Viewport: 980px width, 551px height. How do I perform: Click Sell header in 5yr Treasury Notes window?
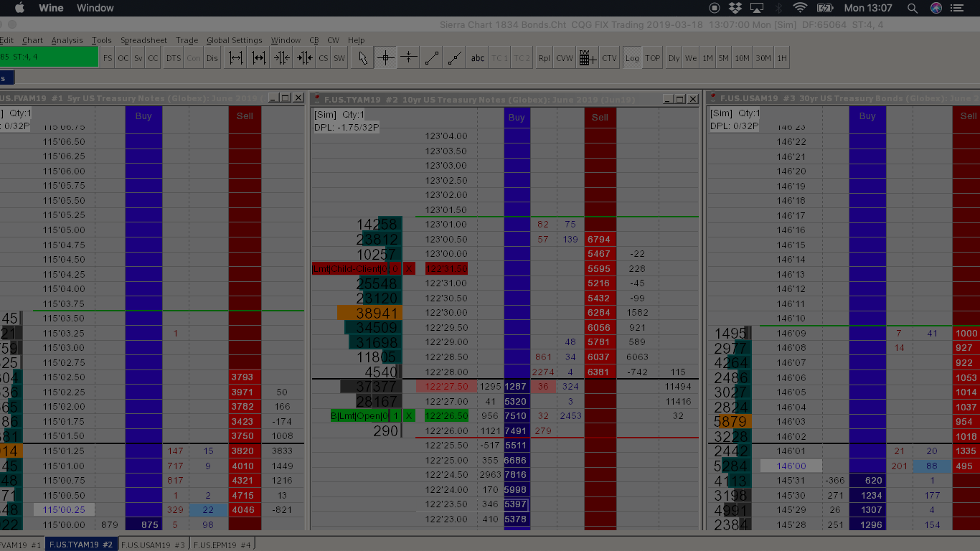[x=245, y=116]
